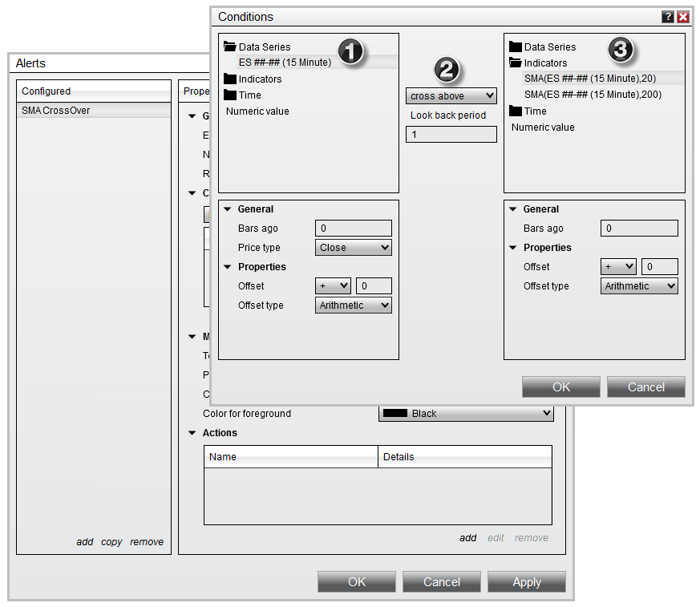This screenshot has height=607, width=700.
Task: Click Apply in the Alerts window
Action: click(526, 582)
